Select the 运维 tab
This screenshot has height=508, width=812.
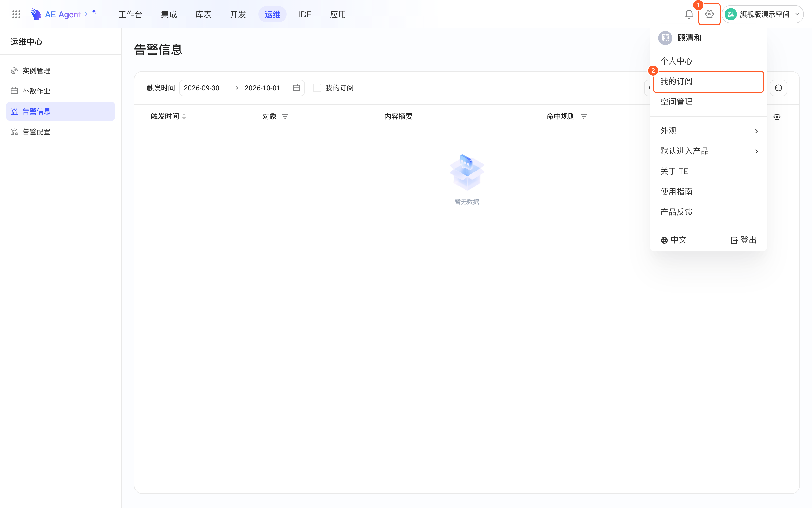click(x=273, y=14)
